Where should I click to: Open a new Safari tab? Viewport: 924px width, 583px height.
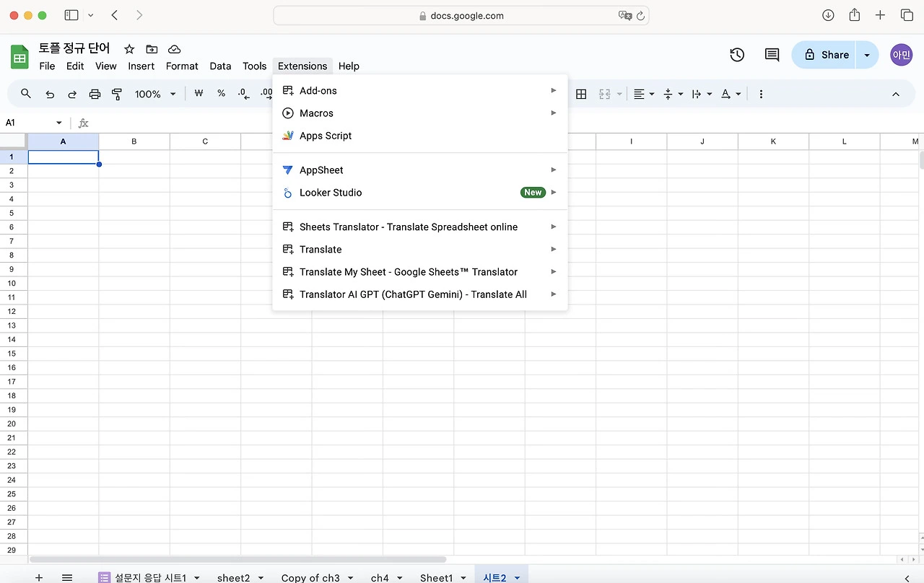coord(880,15)
